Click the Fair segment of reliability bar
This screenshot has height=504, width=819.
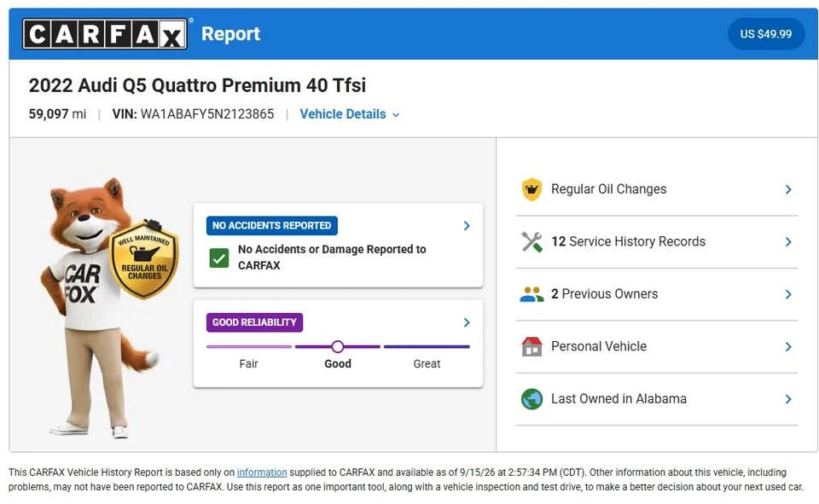[248, 346]
